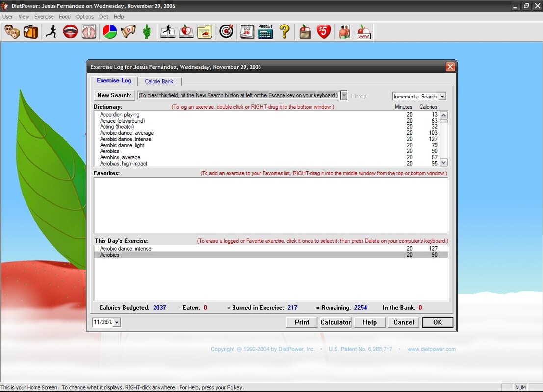Open the Options menu

coord(85,17)
